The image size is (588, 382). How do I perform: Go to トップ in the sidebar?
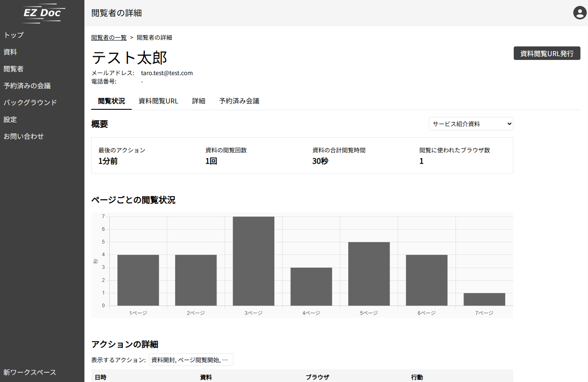[14, 35]
